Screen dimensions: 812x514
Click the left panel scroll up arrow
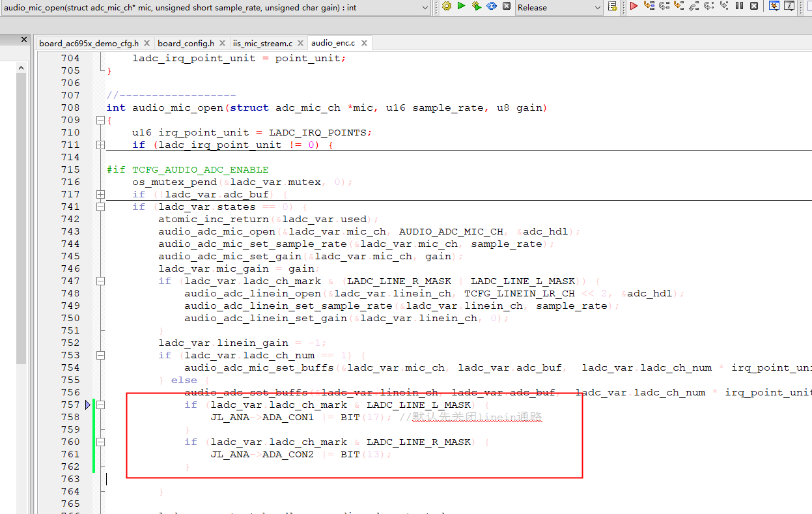pyautogui.click(x=21, y=67)
